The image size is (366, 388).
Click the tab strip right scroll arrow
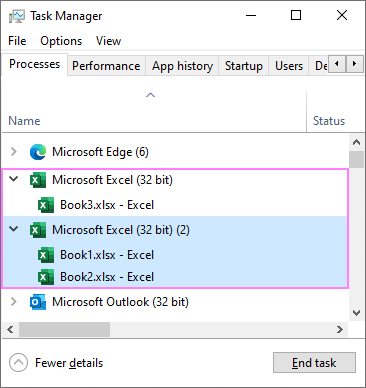pyautogui.click(x=354, y=63)
